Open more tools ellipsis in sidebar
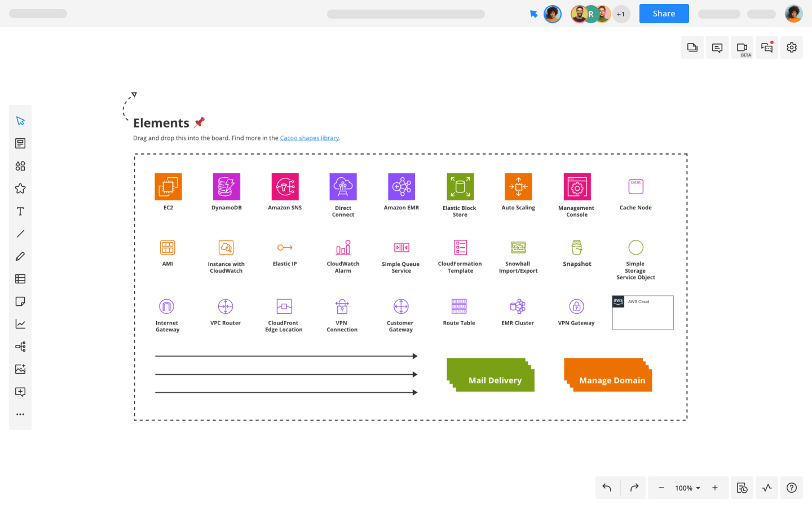This screenshot has width=812, height=508. pyautogui.click(x=20, y=414)
